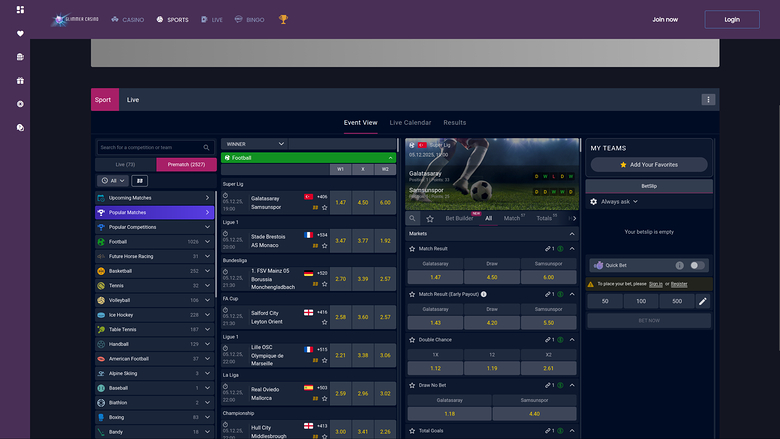
Task: Select the 500 stake preset
Action: pyautogui.click(x=677, y=301)
